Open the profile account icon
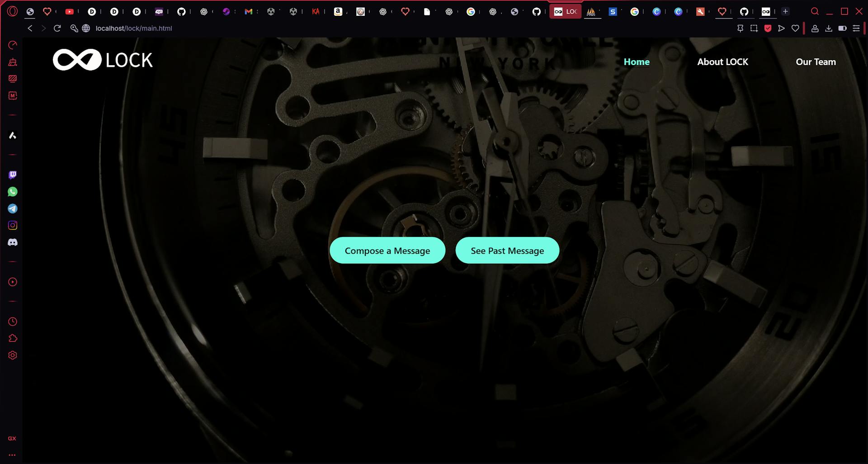This screenshot has width=868, height=464. (815, 28)
